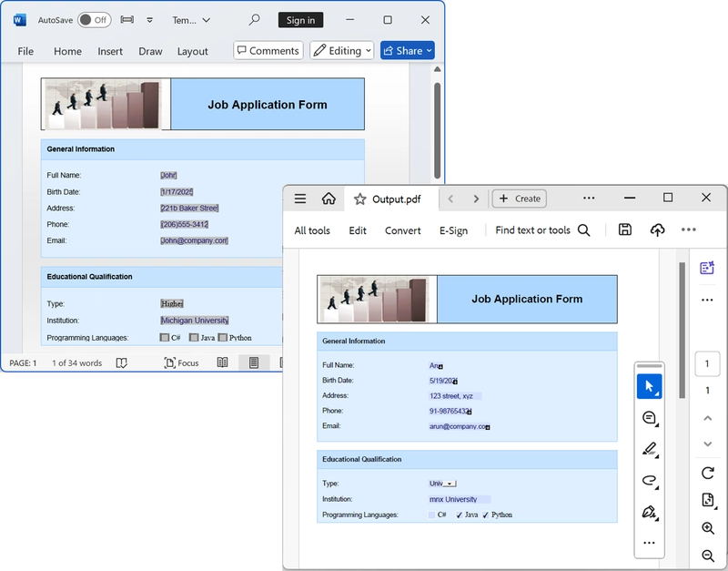Image resolution: width=728 pixels, height=571 pixels.
Task: Open the Edit menu in Acrobat
Action: 358,230
